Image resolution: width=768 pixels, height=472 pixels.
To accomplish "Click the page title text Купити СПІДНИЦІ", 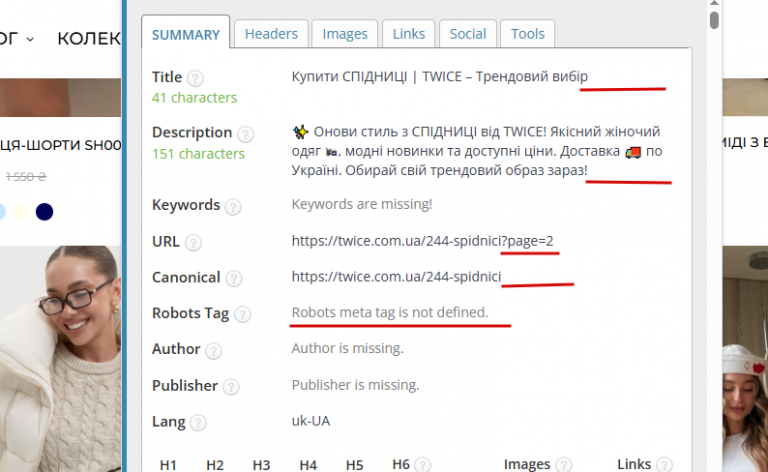I will pyautogui.click(x=439, y=76).
